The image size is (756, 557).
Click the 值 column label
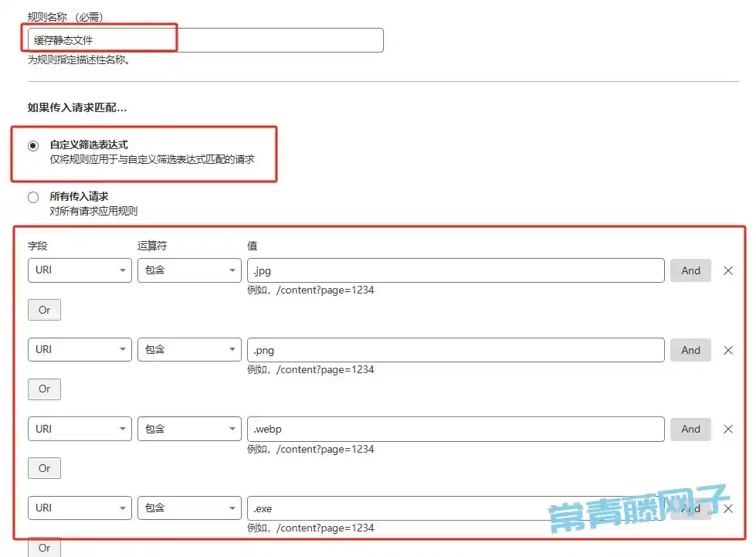253,246
